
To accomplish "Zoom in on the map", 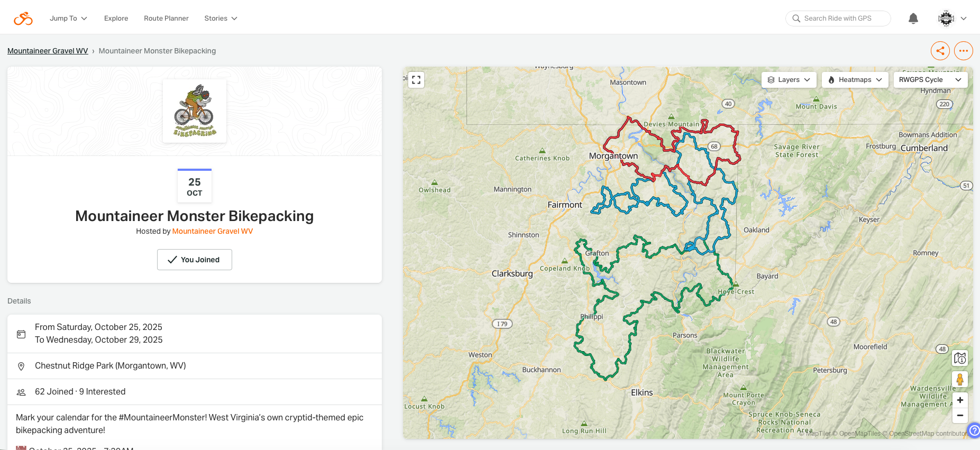I will pyautogui.click(x=960, y=400).
